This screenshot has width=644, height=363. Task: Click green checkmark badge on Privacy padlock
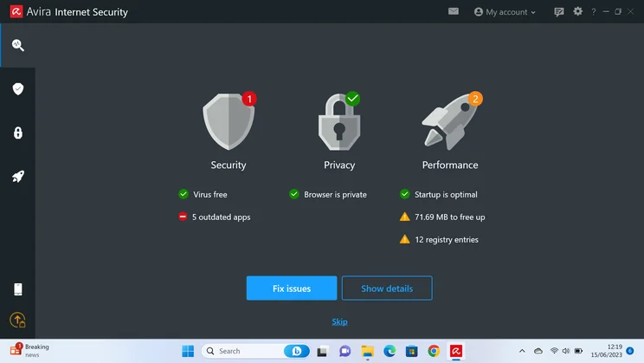click(x=352, y=99)
